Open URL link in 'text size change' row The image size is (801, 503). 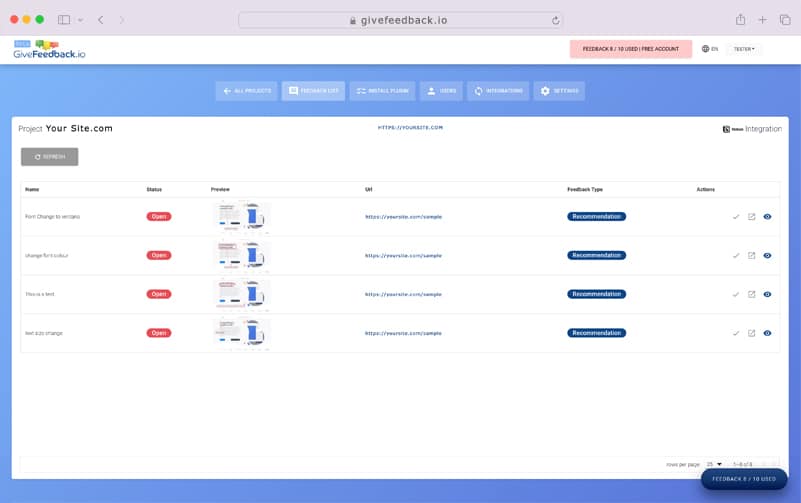point(403,333)
